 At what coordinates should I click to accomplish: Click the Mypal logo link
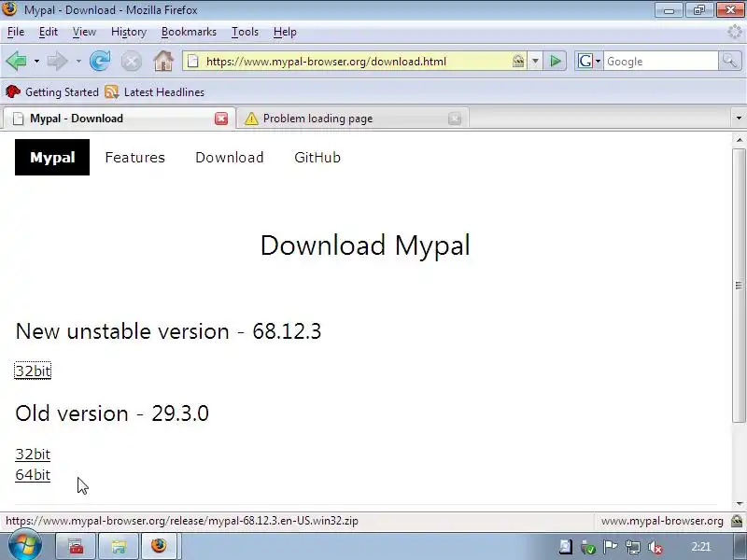point(52,157)
